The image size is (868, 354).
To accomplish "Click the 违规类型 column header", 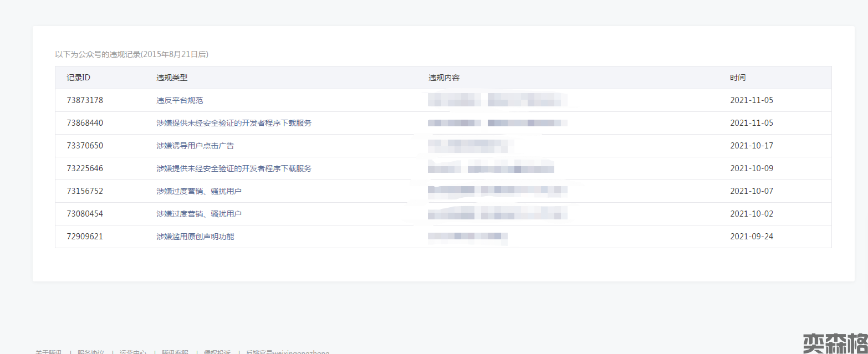I will (x=172, y=78).
